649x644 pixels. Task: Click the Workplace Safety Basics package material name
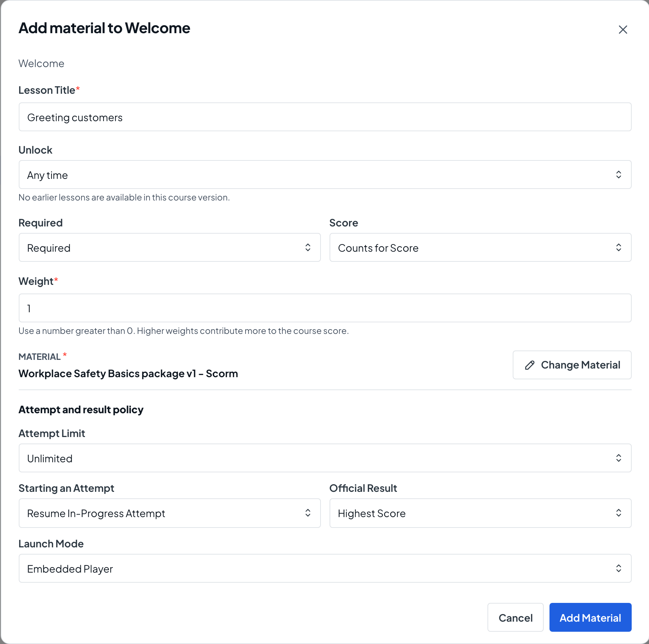pos(128,374)
